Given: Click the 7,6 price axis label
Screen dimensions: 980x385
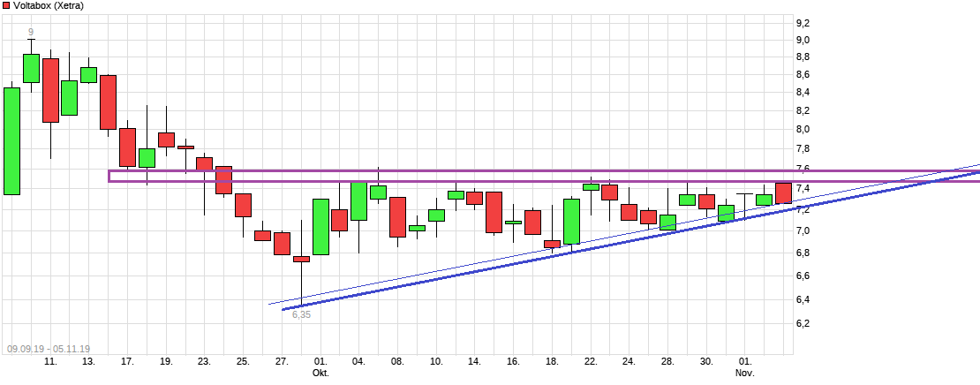Looking at the screenshot, I should tap(803, 169).
